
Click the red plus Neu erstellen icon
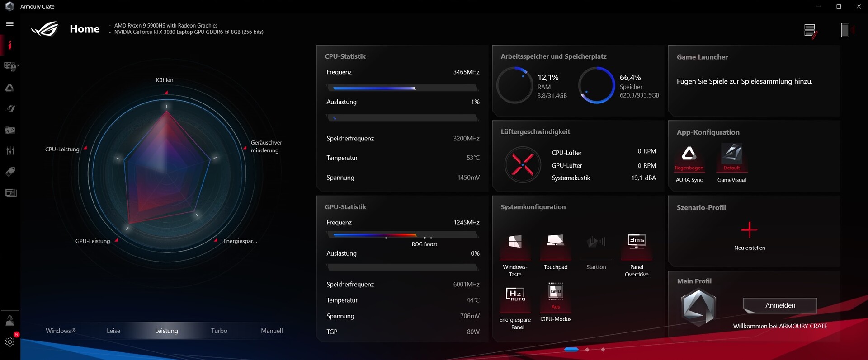750,229
